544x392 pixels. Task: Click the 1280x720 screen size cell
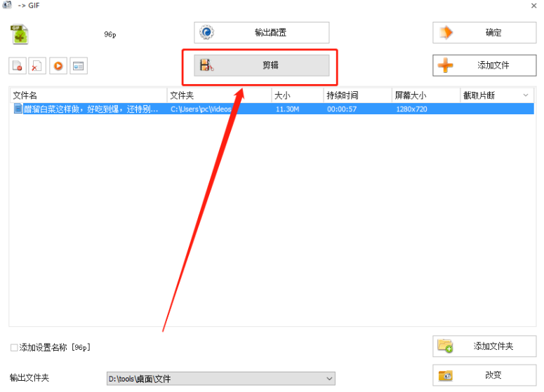[411, 109]
